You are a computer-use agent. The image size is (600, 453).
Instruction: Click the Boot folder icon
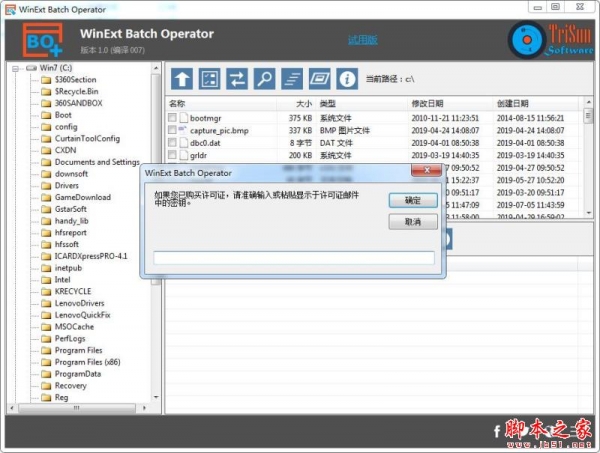click(x=46, y=115)
